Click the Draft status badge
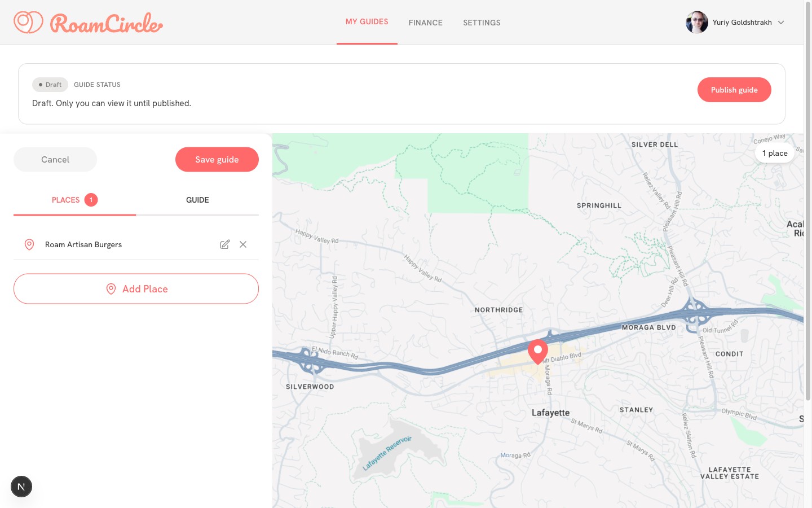This screenshot has height=508, width=812. (x=50, y=85)
